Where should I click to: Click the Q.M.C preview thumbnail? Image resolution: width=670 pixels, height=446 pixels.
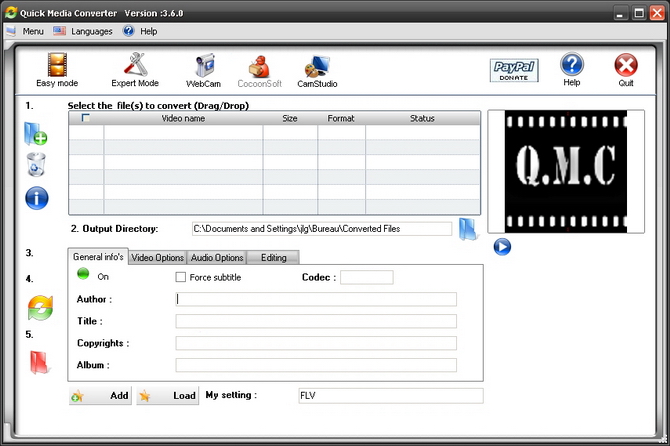pos(566,172)
